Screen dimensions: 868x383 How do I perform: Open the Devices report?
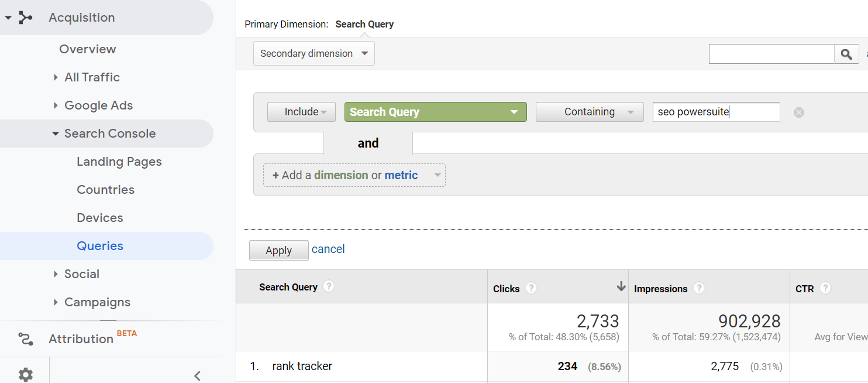click(99, 217)
